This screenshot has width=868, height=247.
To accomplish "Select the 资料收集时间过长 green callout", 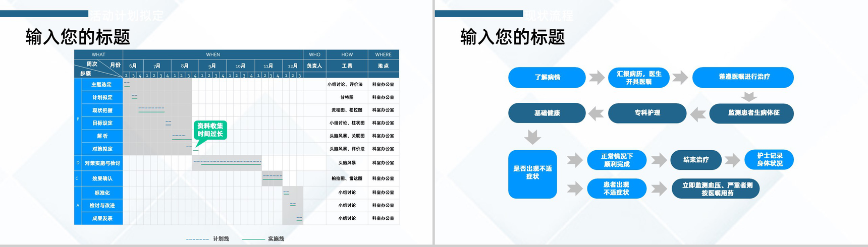I will pos(210,130).
